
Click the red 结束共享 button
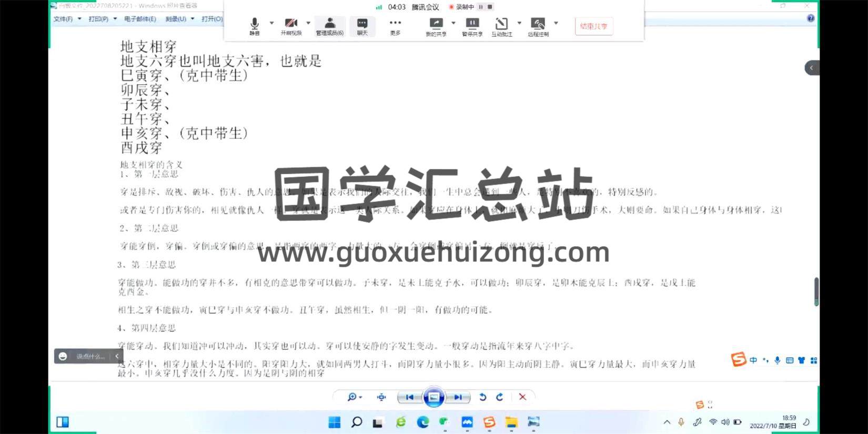[594, 26]
